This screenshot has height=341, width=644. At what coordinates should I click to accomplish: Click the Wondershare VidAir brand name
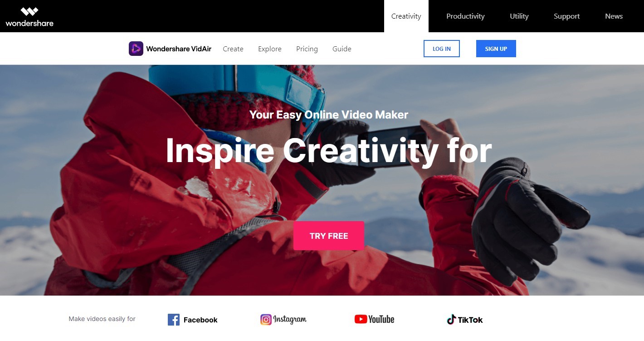click(179, 49)
